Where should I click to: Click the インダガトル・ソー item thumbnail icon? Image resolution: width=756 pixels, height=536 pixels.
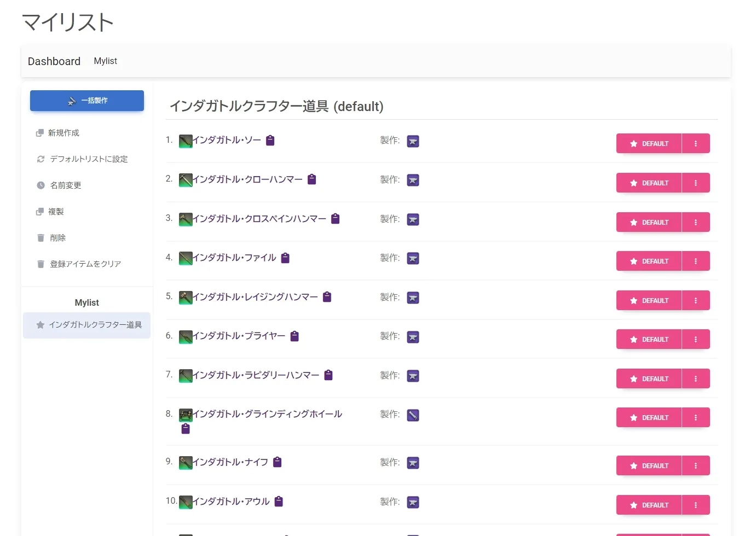[186, 142]
